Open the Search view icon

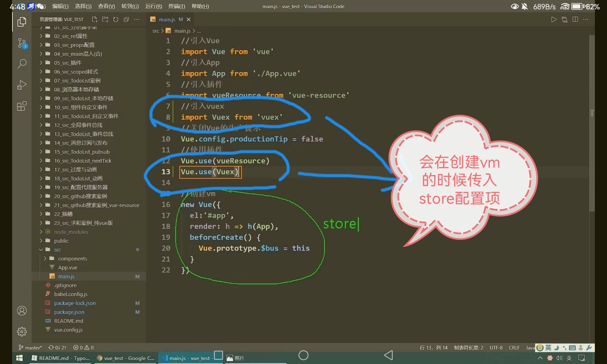coord(22,64)
